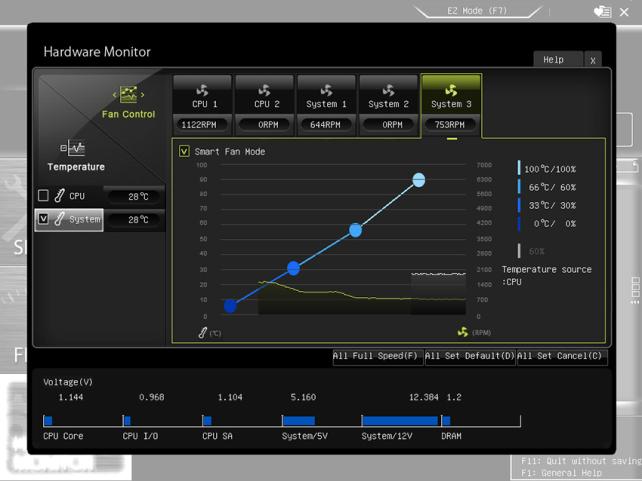Click All Set Cancel(C) button

pyautogui.click(x=562, y=356)
